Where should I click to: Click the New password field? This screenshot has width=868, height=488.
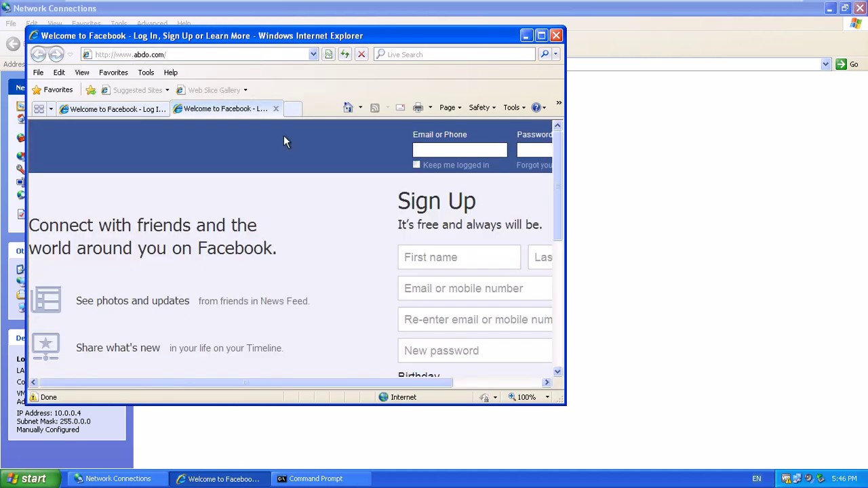point(475,351)
